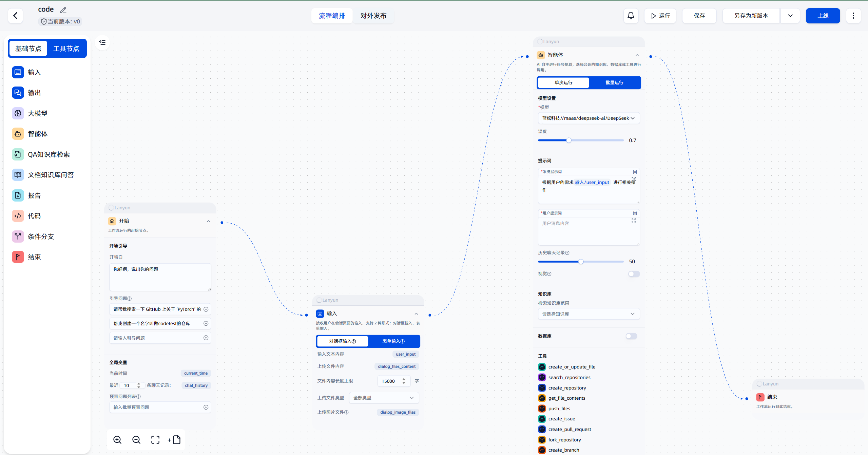The width and height of the screenshot is (868, 455).
Task: Enable the 视觉 toggle switch
Action: (633, 274)
